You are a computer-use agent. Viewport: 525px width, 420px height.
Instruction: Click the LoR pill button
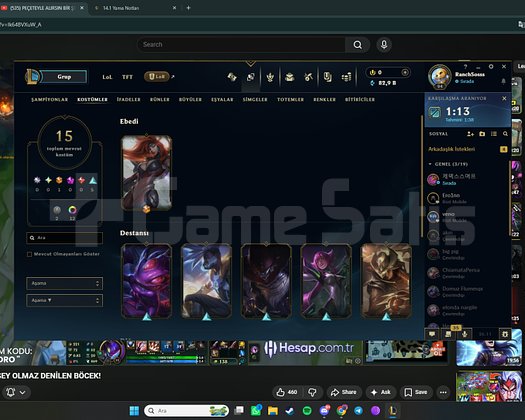[x=157, y=77]
